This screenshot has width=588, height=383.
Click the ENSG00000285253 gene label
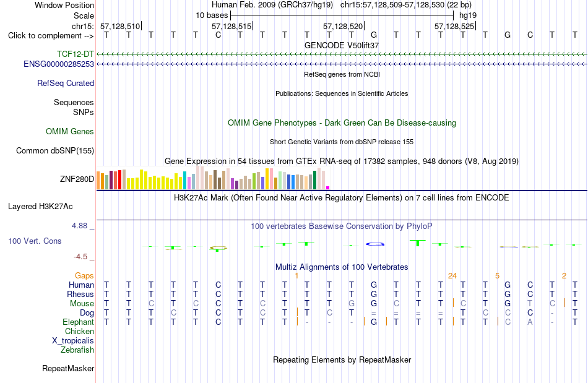59,64
